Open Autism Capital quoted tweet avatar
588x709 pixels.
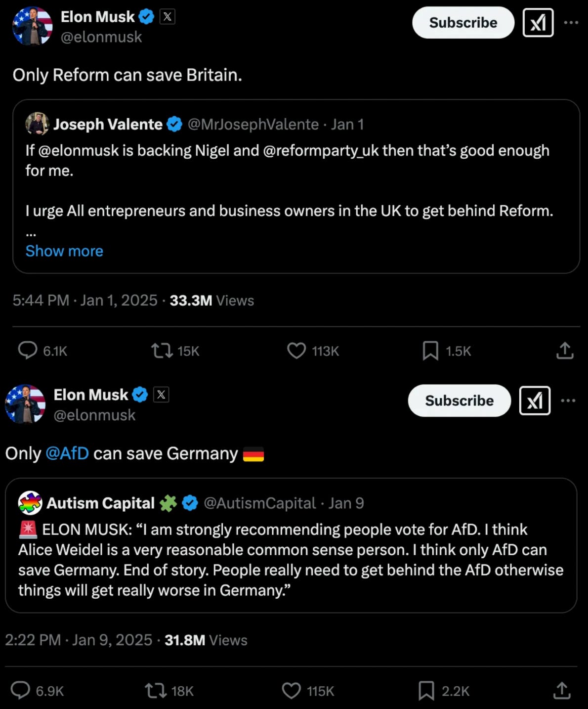(30, 503)
